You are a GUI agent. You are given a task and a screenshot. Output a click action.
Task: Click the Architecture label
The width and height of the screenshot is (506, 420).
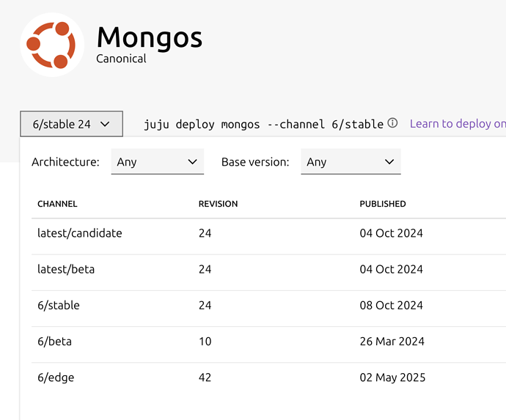(65, 162)
